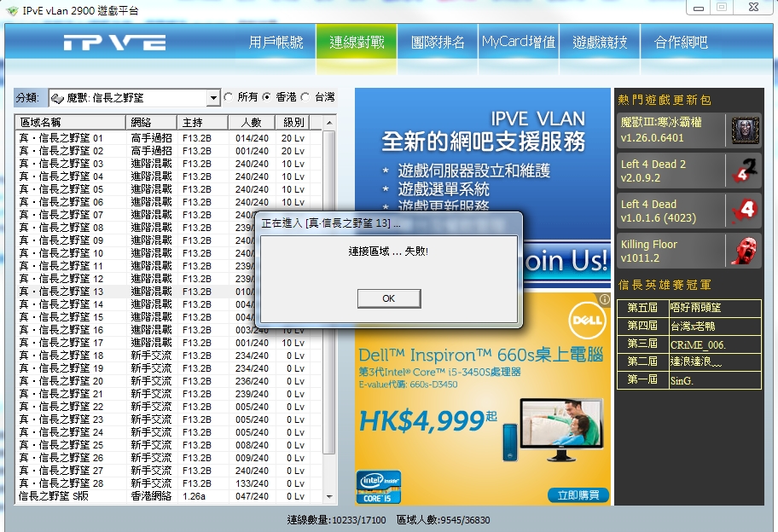
Task: Click the ad info icon on Dell banner
Action: point(604,299)
